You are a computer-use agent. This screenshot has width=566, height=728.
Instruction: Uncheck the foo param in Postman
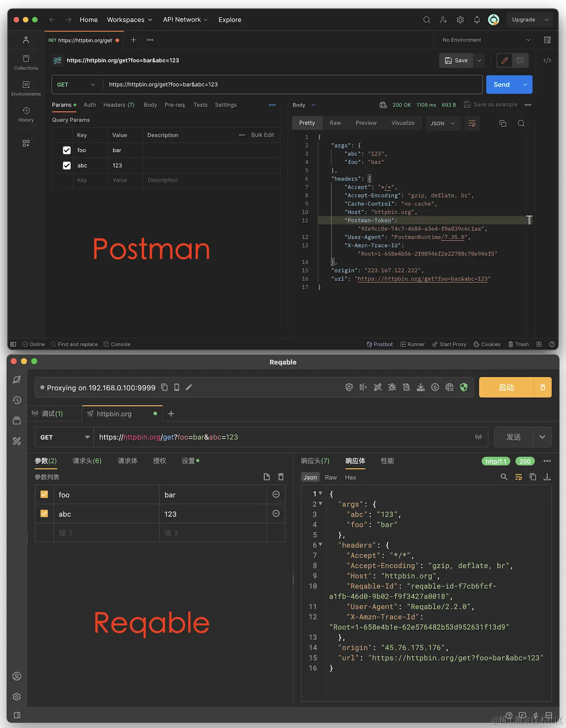67,150
